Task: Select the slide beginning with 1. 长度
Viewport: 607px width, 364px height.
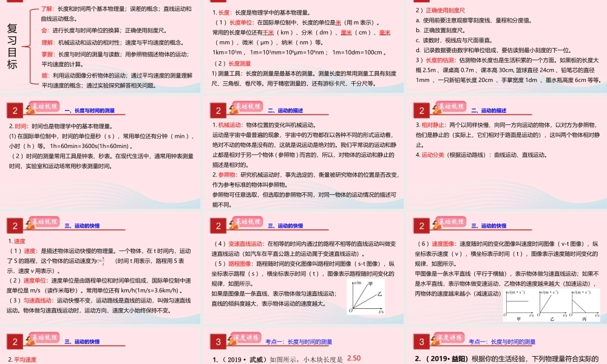Action: point(303,46)
